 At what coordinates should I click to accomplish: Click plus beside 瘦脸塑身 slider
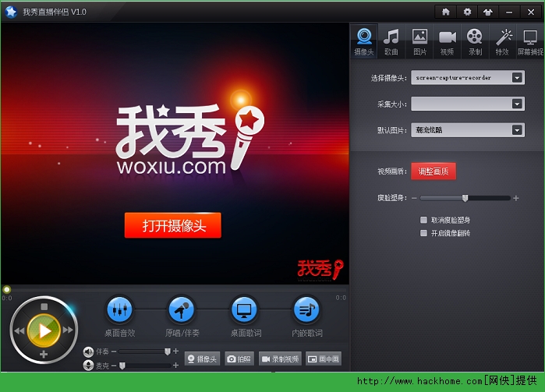pos(516,198)
